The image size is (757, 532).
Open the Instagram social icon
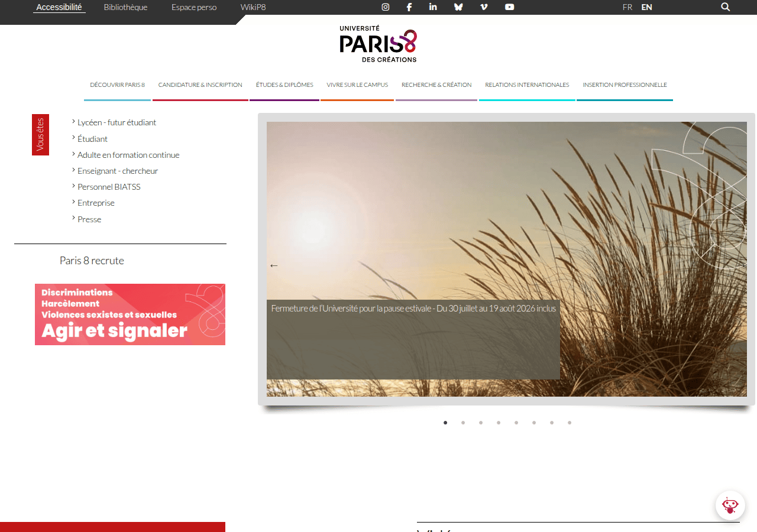tap(386, 7)
